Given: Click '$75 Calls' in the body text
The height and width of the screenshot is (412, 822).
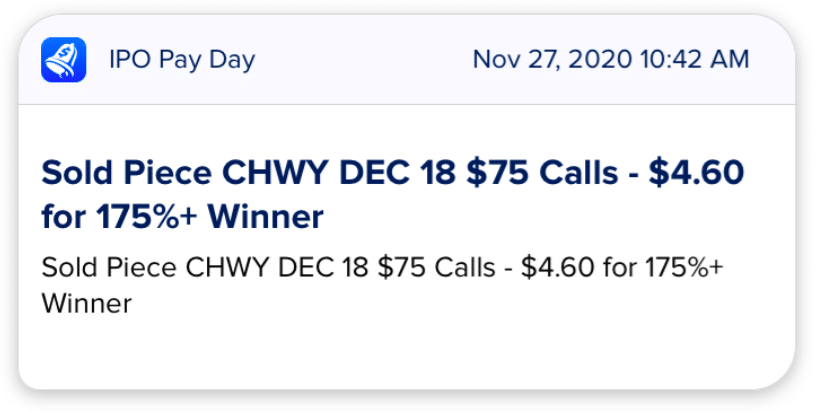Looking at the screenshot, I should point(436,267).
